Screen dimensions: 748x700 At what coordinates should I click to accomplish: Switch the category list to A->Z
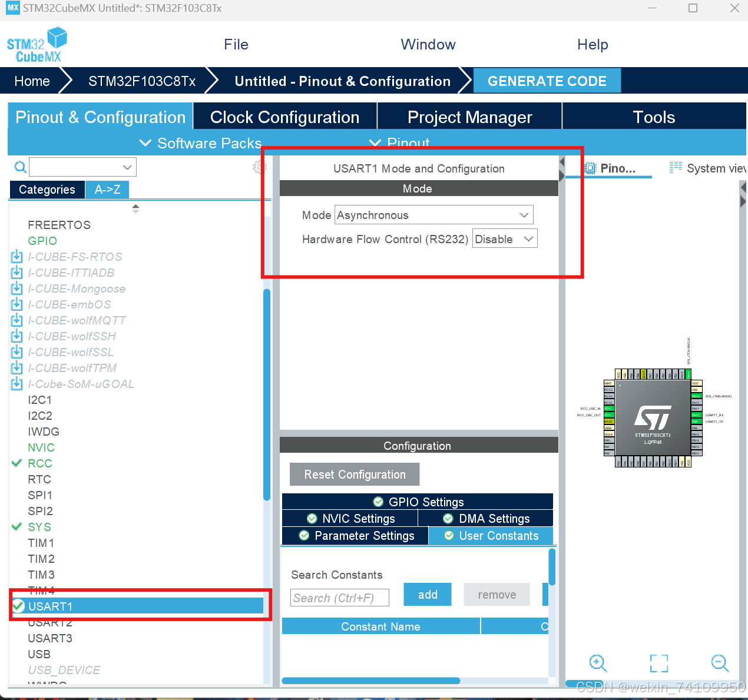[107, 190]
